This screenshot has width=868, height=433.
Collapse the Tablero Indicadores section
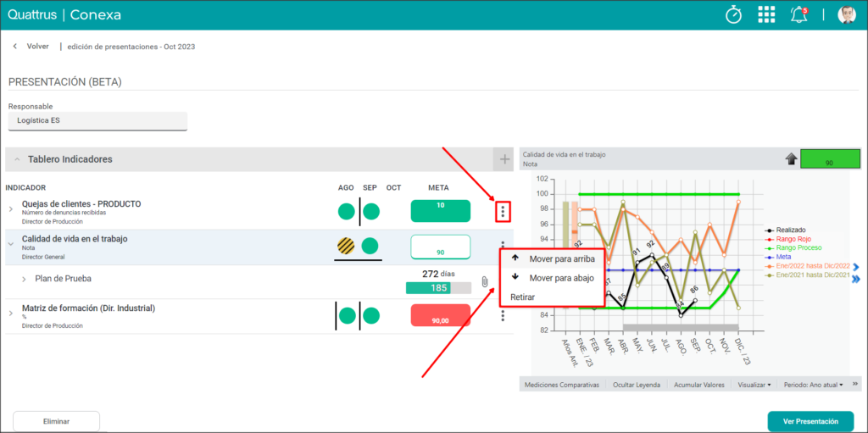17,159
